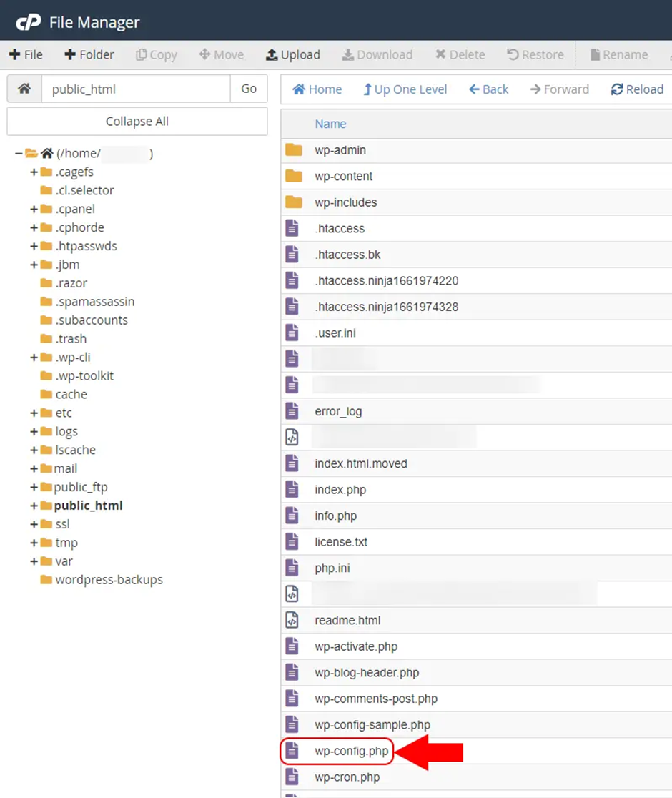Screen dimensions: 672x798
Task: Click the cPanel logo in the header
Action: point(29,22)
